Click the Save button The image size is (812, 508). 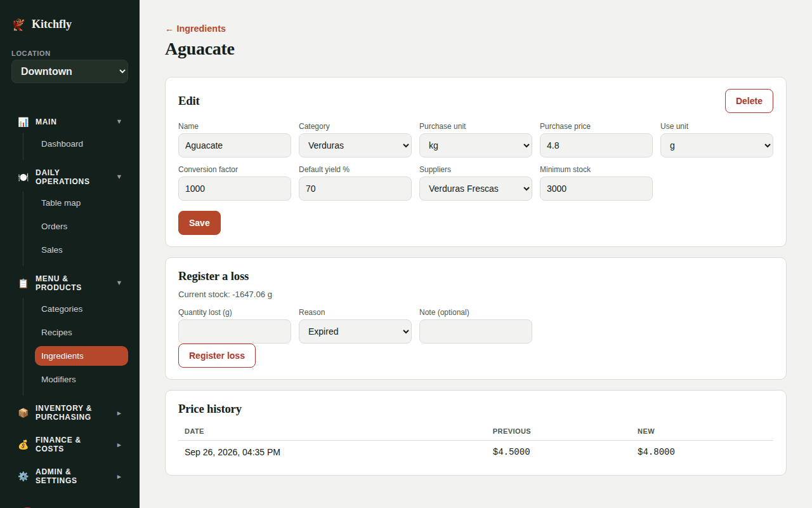(x=199, y=223)
